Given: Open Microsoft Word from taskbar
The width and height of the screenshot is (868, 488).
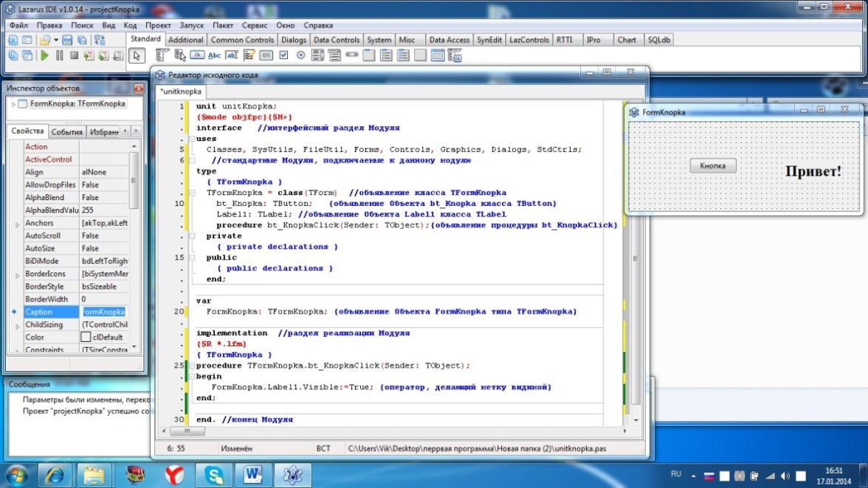Looking at the screenshot, I should (253, 475).
